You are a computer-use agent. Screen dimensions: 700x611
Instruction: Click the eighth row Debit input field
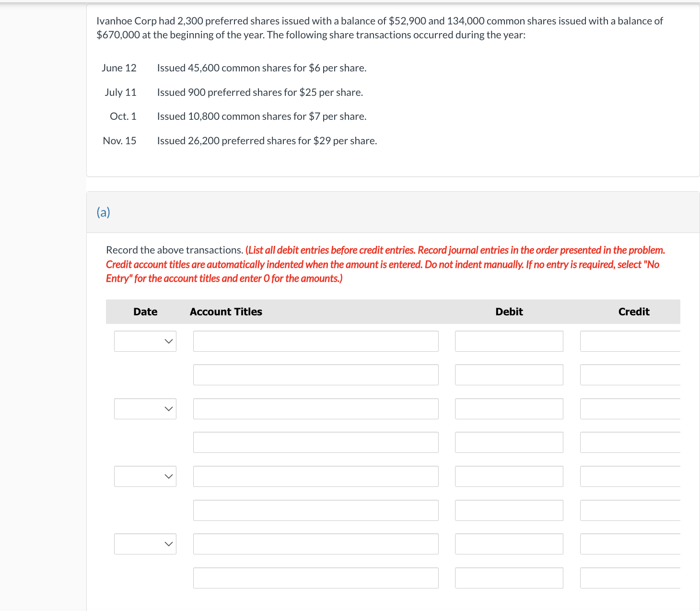509,578
